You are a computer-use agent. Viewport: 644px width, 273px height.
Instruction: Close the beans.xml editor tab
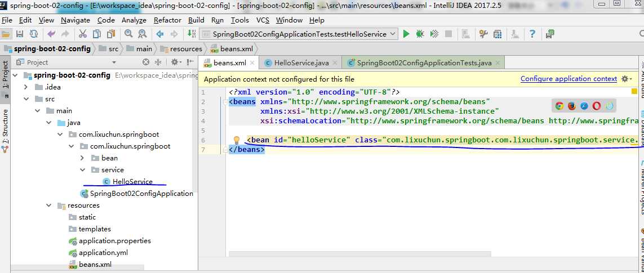coord(252,63)
